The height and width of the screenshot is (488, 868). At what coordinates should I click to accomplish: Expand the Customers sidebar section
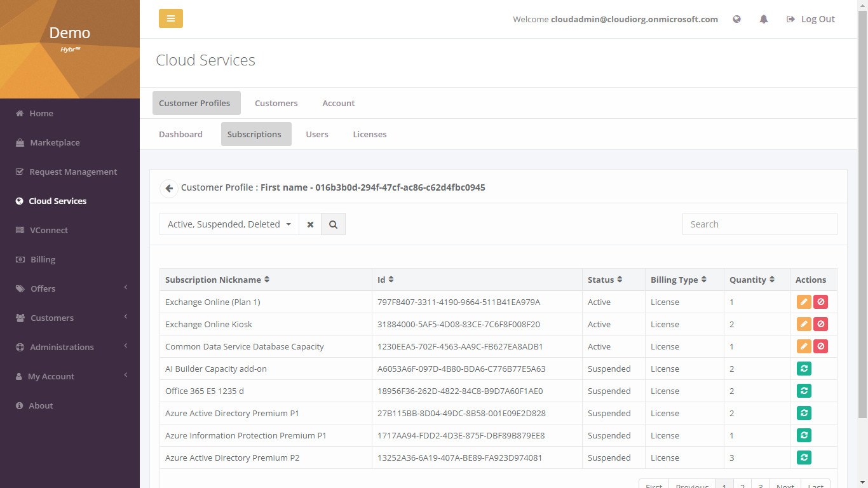click(52, 318)
